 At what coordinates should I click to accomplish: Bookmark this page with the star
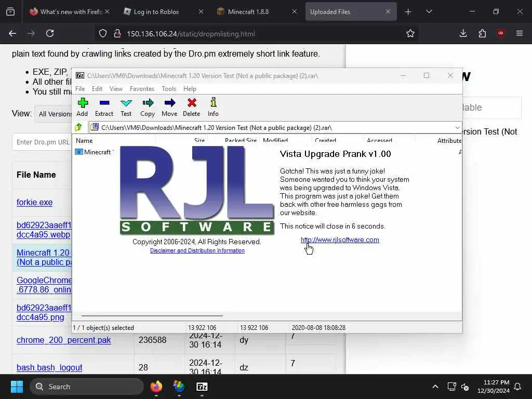(410, 33)
